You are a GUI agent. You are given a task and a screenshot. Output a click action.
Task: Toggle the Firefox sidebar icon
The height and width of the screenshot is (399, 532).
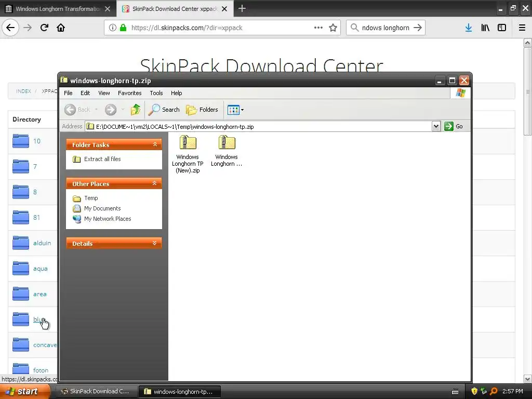pos(502,28)
